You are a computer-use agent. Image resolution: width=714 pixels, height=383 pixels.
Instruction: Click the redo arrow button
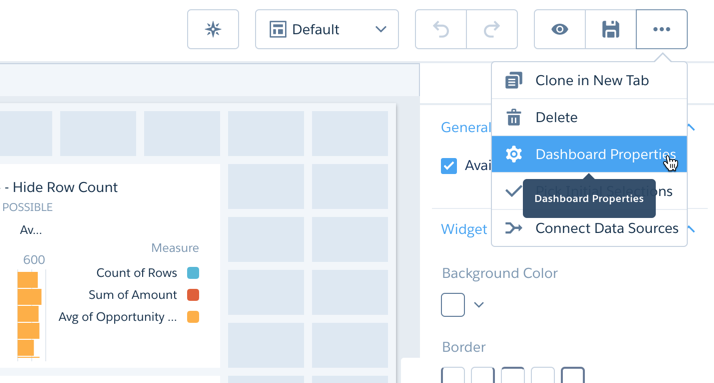(492, 29)
